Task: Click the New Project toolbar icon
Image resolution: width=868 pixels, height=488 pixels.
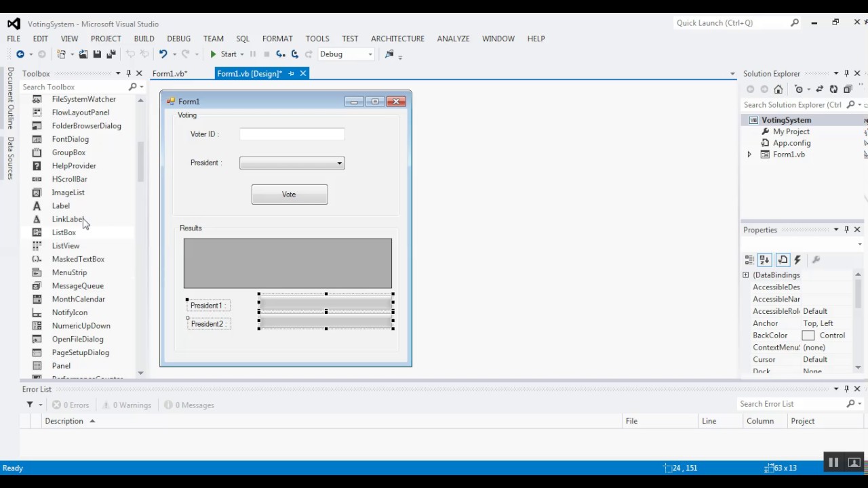Action: click(61, 54)
